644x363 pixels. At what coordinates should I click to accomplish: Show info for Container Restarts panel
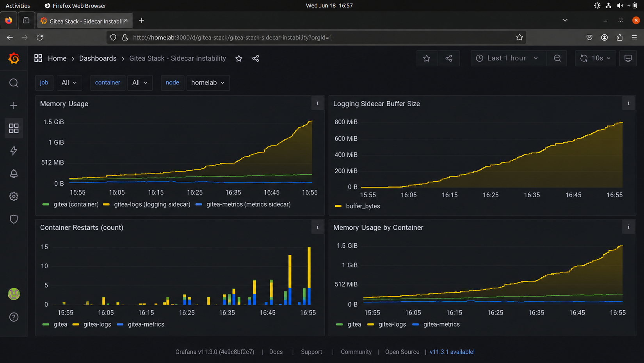(x=317, y=227)
